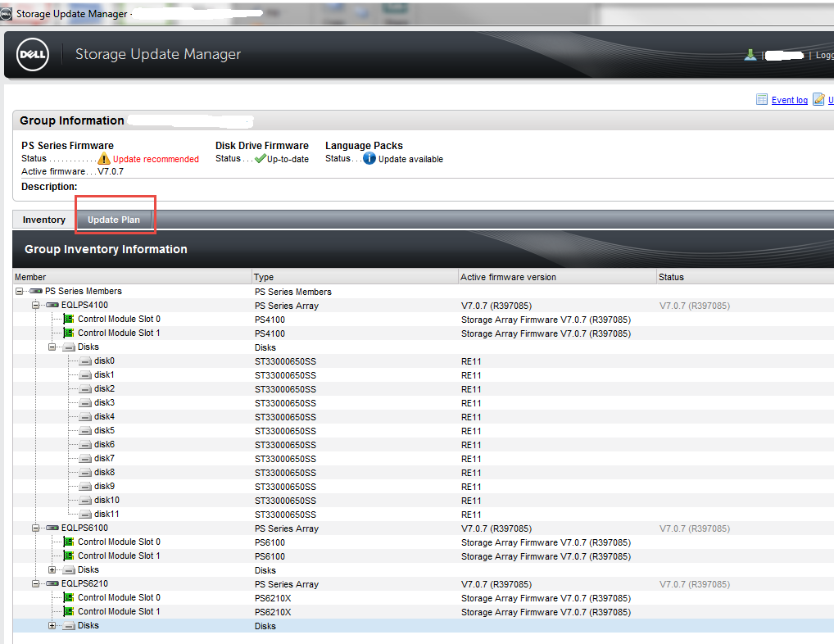Click the 'Group Inventory Information' heading
Viewport: 834px width, 644px height.
tap(106, 249)
